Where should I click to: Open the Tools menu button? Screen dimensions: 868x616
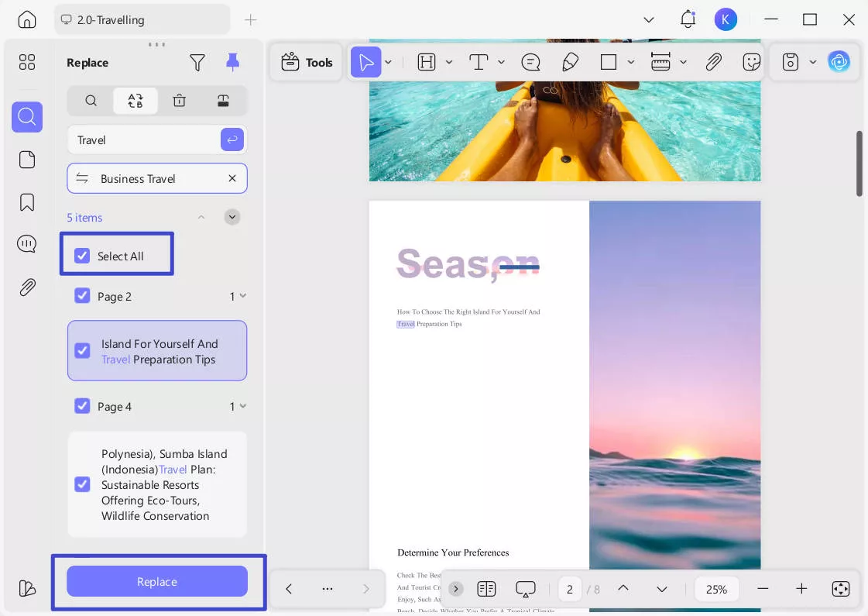coord(307,63)
